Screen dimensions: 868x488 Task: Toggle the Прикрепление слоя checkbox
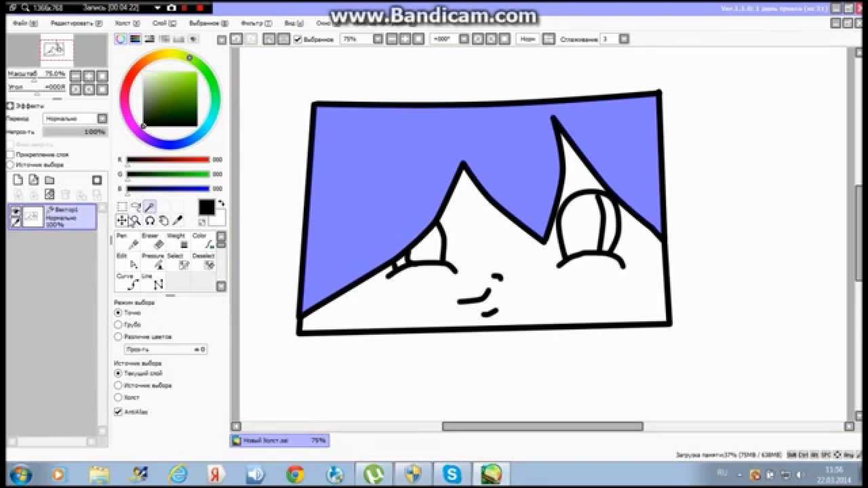[x=10, y=155]
